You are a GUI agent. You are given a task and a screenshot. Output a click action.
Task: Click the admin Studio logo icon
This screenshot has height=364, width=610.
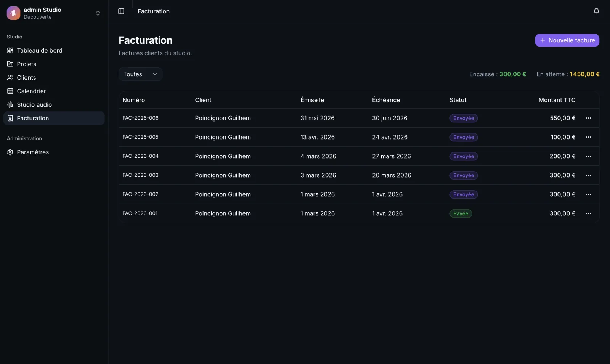click(x=13, y=13)
